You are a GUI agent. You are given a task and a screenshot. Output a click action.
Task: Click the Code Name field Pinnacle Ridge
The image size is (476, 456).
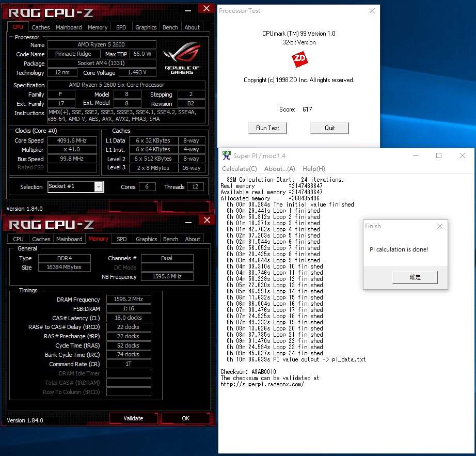74,54
